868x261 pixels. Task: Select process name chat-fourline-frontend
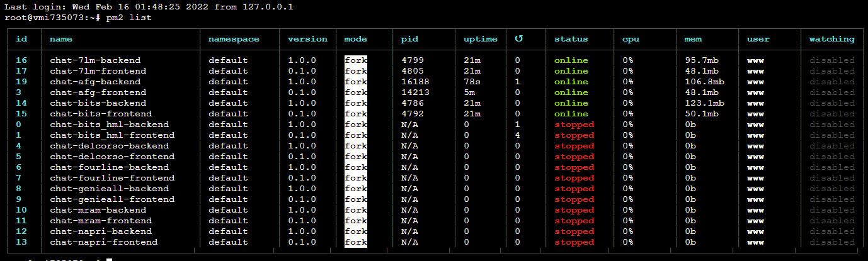(112, 178)
